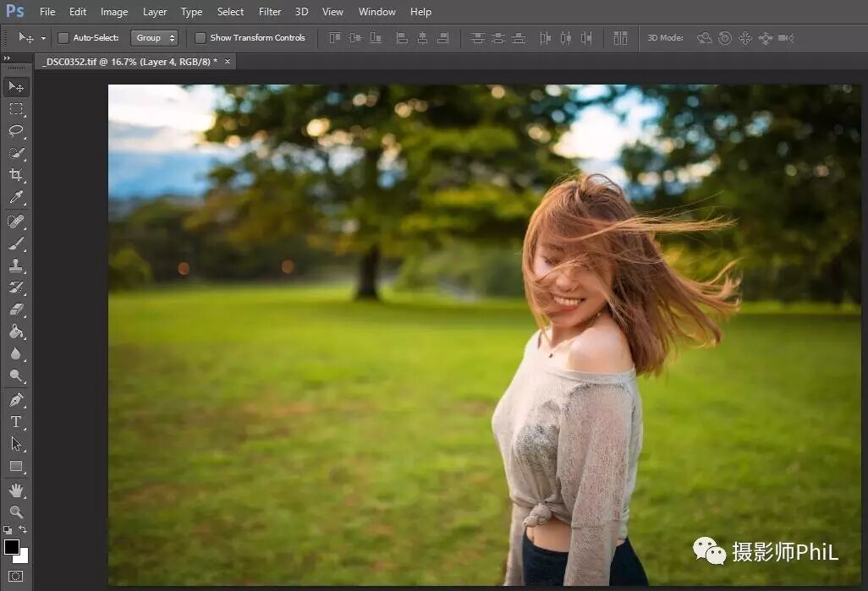This screenshot has height=591, width=868.
Task: Open the Layer menu
Action: point(155,12)
